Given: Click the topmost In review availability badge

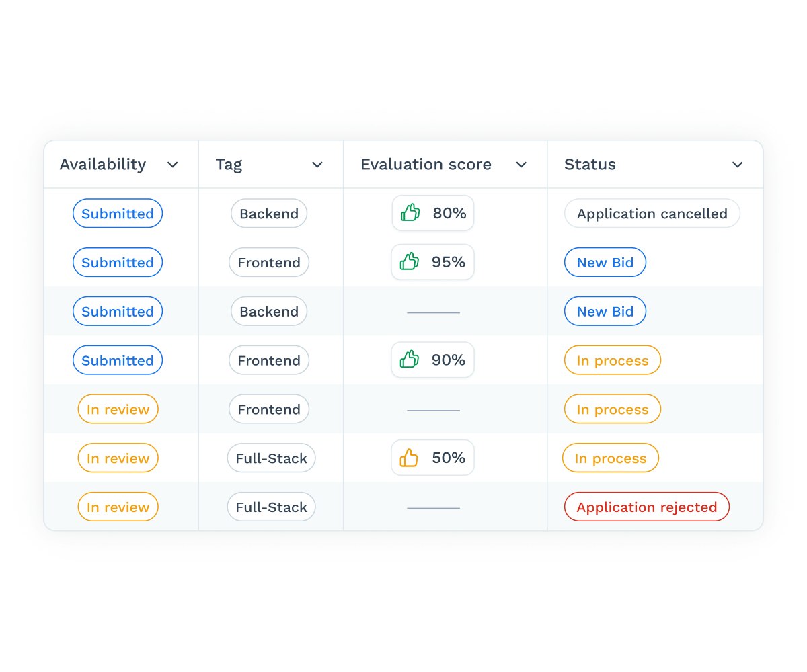Looking at the screenshot, I should 118,409.
